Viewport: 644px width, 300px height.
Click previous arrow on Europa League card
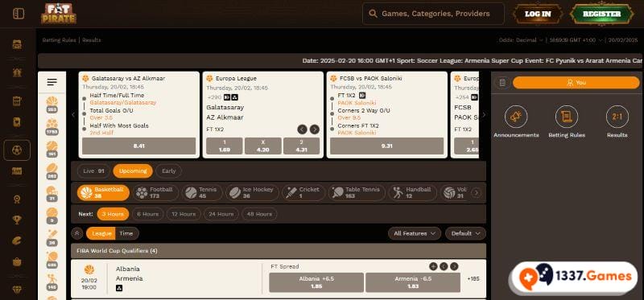tap(303, 129)
